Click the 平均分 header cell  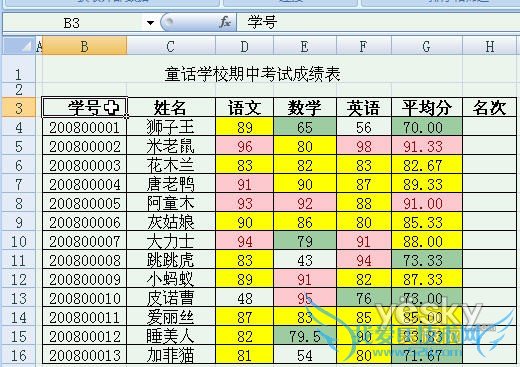pos(427,108)
